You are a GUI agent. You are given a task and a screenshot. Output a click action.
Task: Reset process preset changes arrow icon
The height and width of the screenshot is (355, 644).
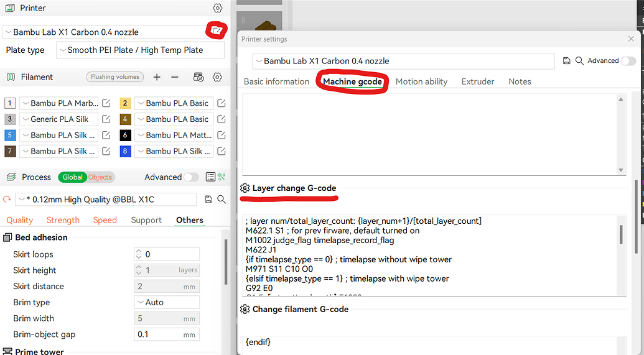point(7,200)
